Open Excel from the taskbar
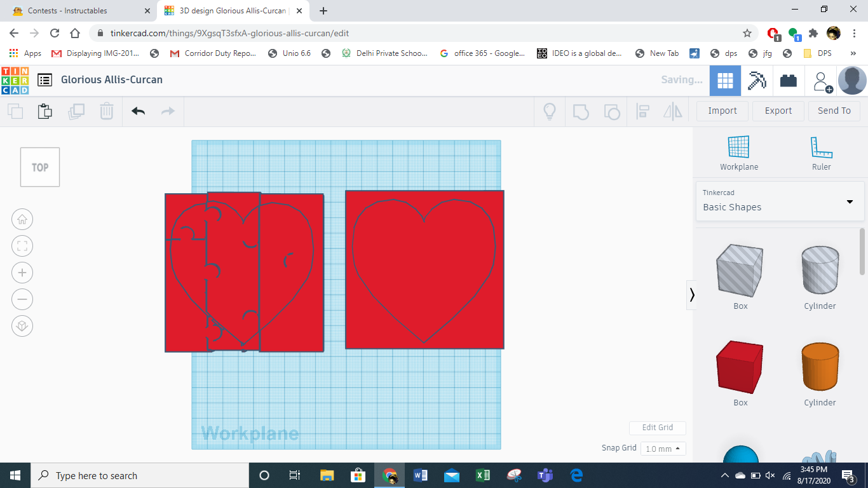The height and width of the screenshot is (488, 868). click(x=483, y=475)
